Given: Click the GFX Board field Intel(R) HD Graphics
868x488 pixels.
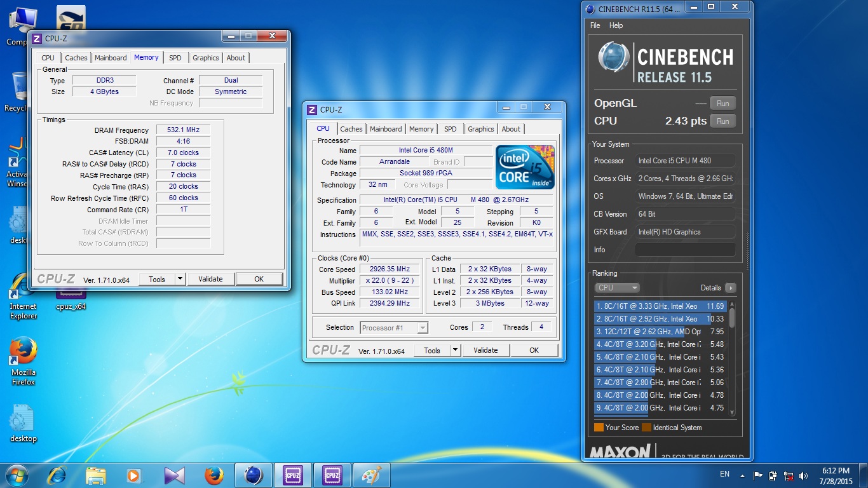Looking at the screenshot, I should pyautogui.click(x=686, y=232).
